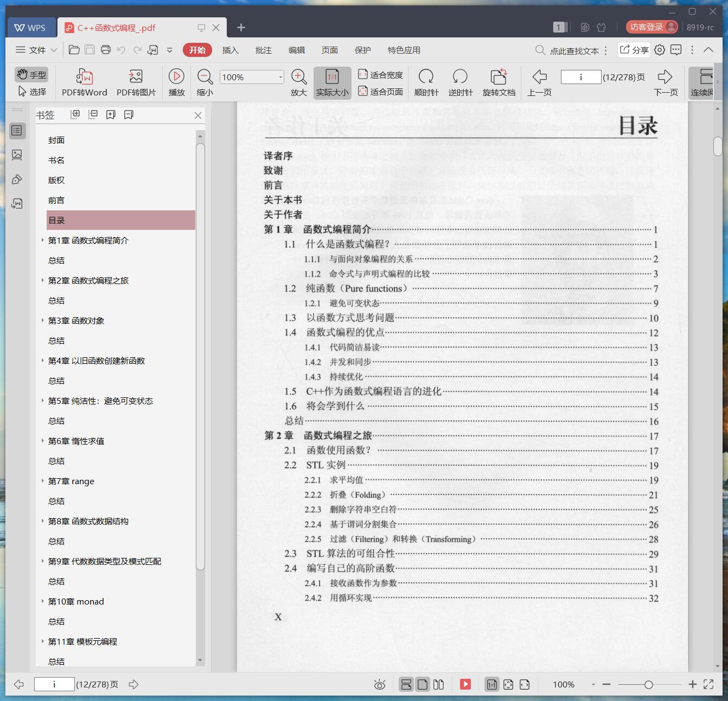
Task: Toggle actual size (实际大小) view
Action: pyautogui.click(x=332, y=83)
